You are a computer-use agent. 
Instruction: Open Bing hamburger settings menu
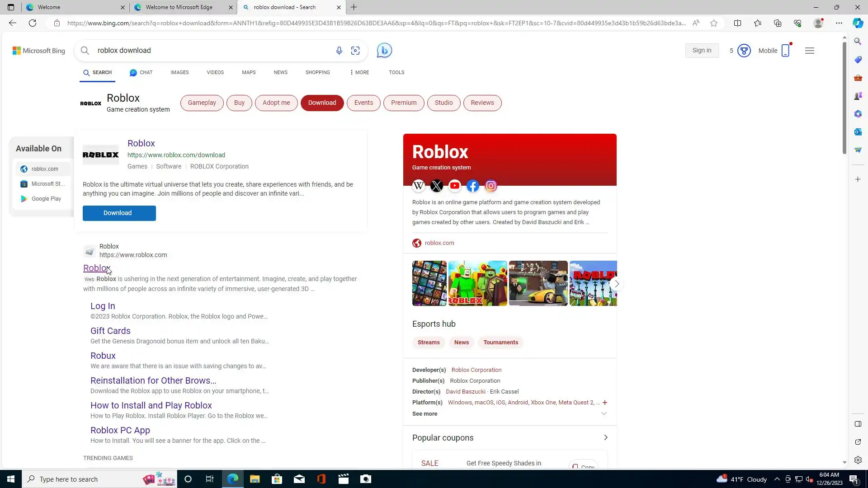pos(809,51)
